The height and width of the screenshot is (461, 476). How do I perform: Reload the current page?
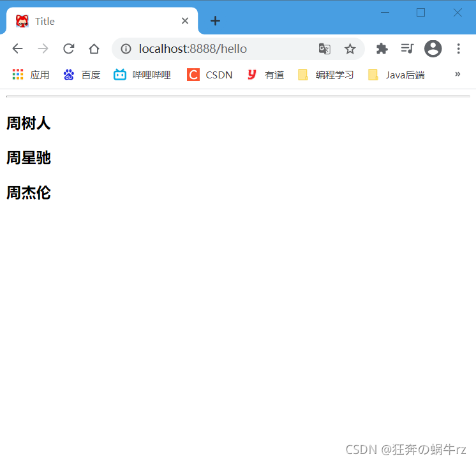[x=69, y=48]
